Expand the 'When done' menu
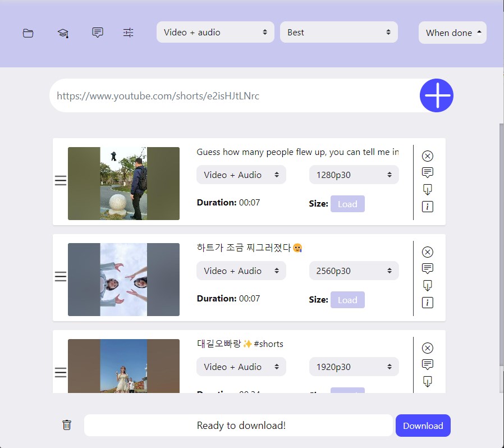This screenshot has height=448, width=504. [x=452, y=33]
